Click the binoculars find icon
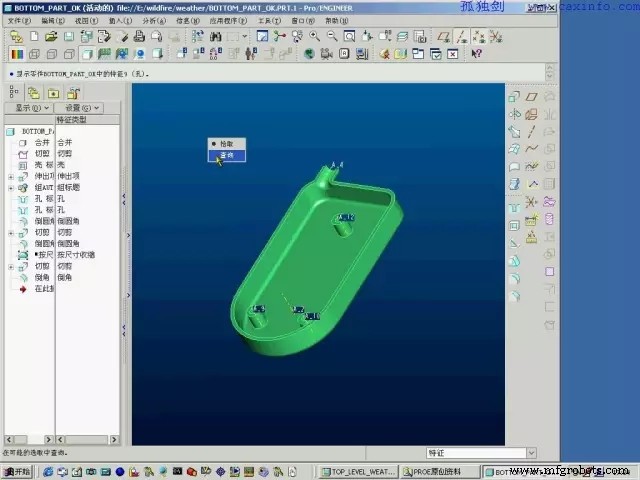 pos(216,37)
